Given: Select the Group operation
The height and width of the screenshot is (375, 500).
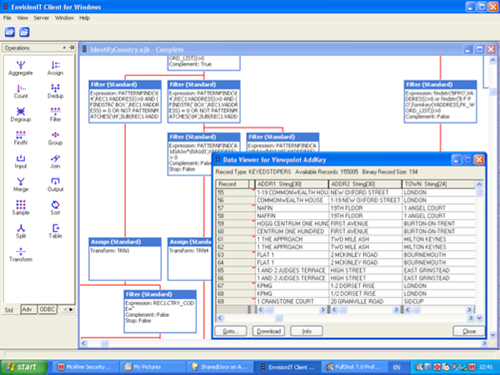Looking at the screenshot, I should [55, 138].
